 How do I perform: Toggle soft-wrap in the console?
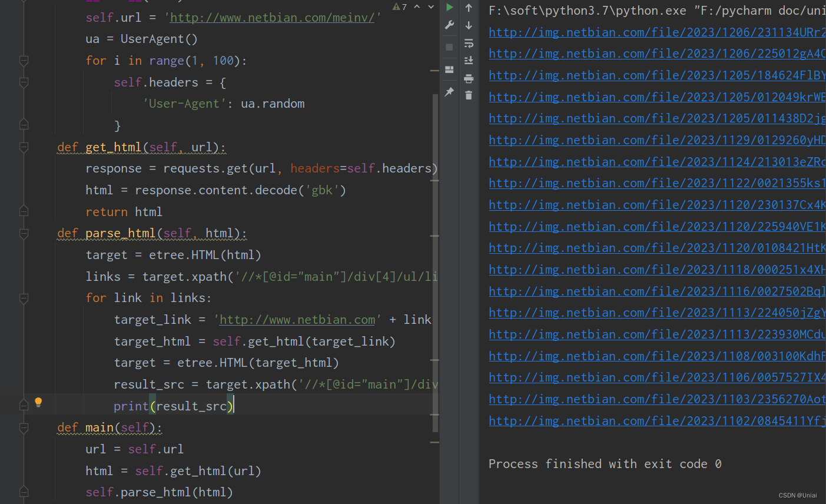469,43
